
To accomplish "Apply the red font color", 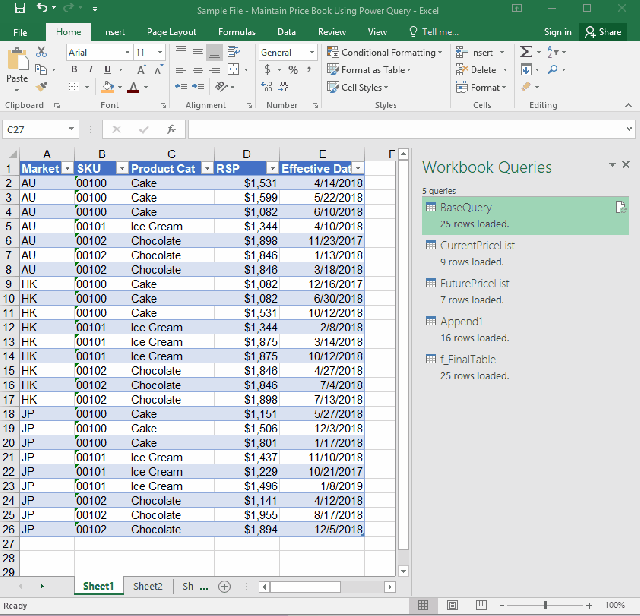I will (133, 87).
